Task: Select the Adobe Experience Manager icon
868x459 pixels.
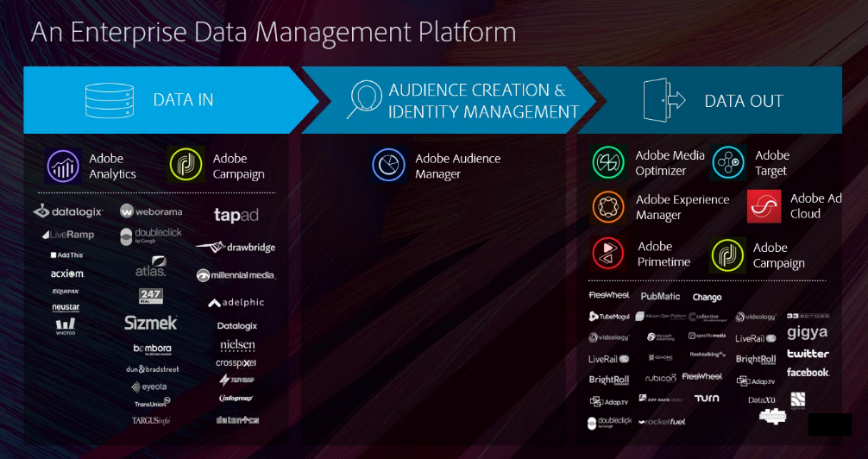Action: tap(607, 206)
